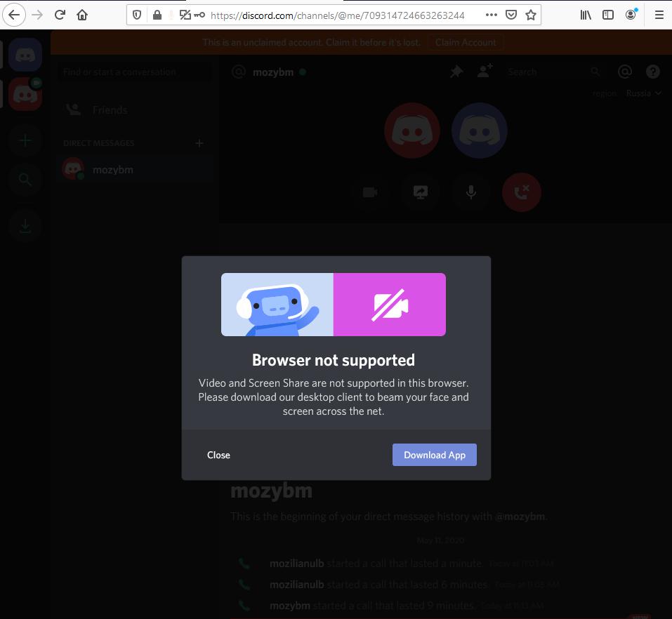Toggle camera video in call
This screenshot has width=672, height=619.
(x=370, y=192)
